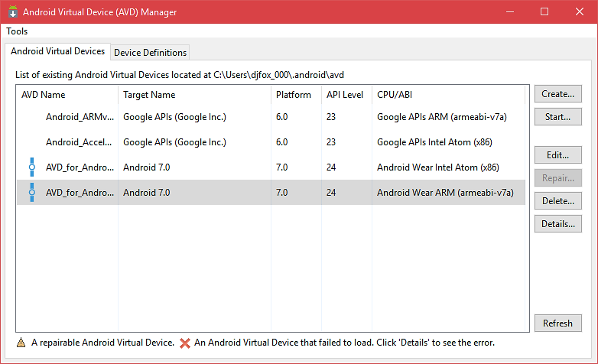Click Google APIs target in Android_Accel... row

tap(174, 142)
